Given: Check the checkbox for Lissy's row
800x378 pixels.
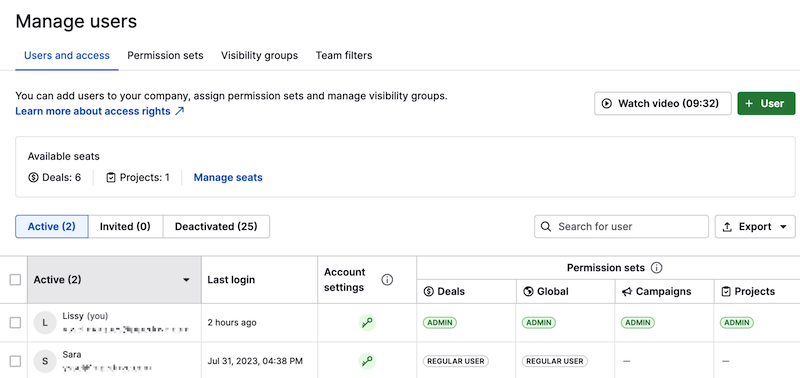Looking at the screenshot, I should coord(15,322).
